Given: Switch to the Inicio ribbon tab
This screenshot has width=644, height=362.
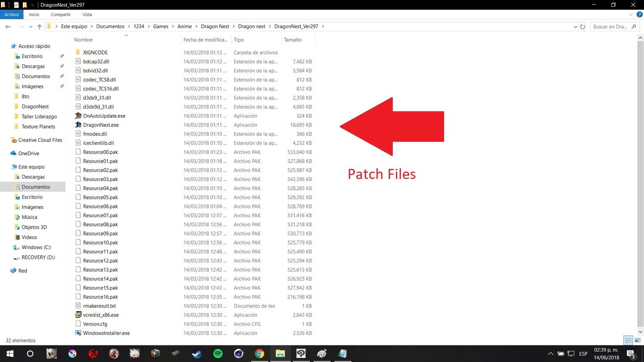Looking at the screenshot, I should pyautogui.click(x=34, y=15).
